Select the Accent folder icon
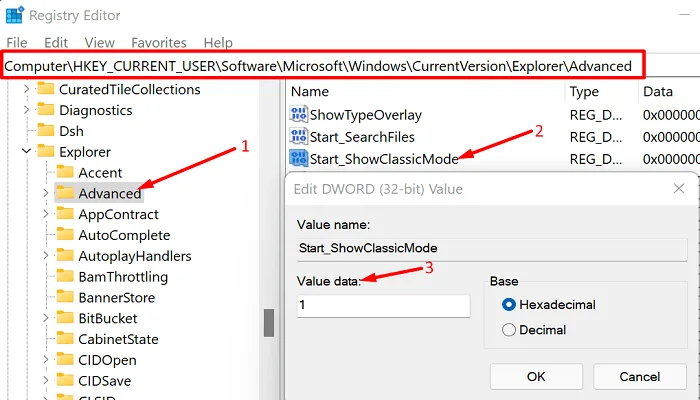The height and width of the screenshot is (400, 700). point(65,172)
